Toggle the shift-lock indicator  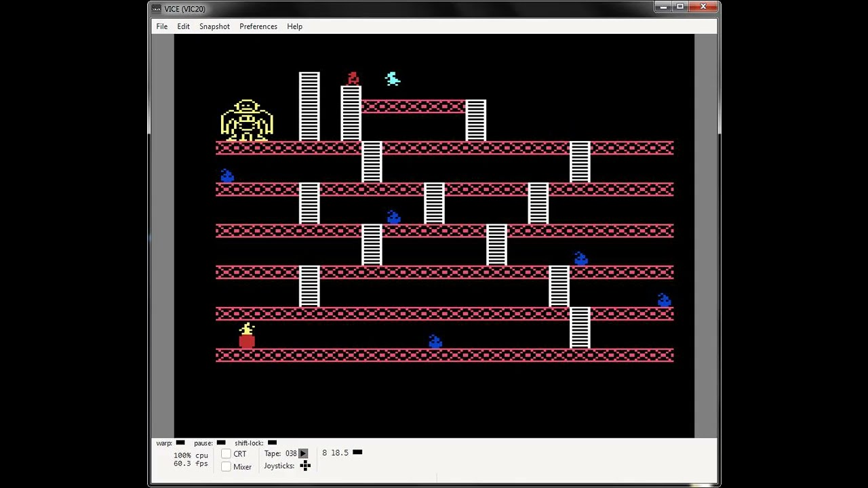click(272, 443)
